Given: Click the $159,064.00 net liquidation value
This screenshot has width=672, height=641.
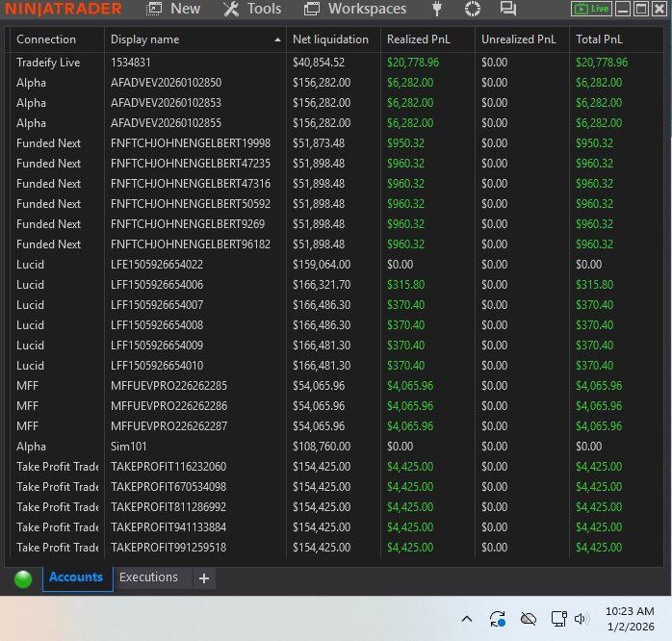Looking at the screenshot, I should tap(322, 265).
